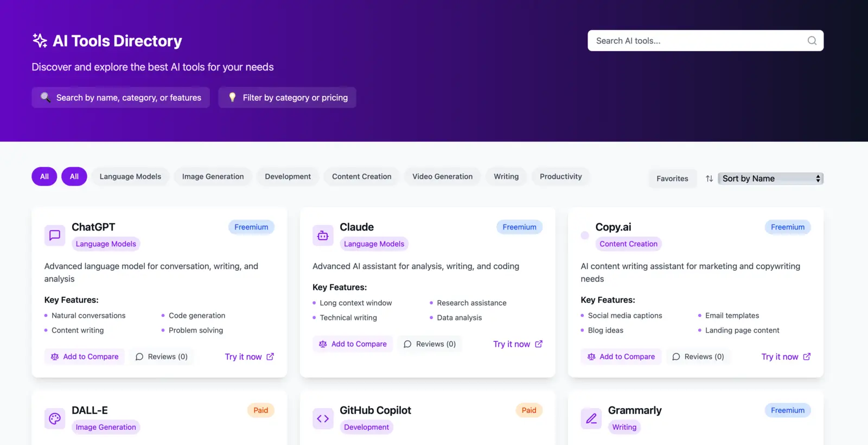Screen dimensions: 868x445
Task: Filter by Content Creation category
Action: [361, 176]
